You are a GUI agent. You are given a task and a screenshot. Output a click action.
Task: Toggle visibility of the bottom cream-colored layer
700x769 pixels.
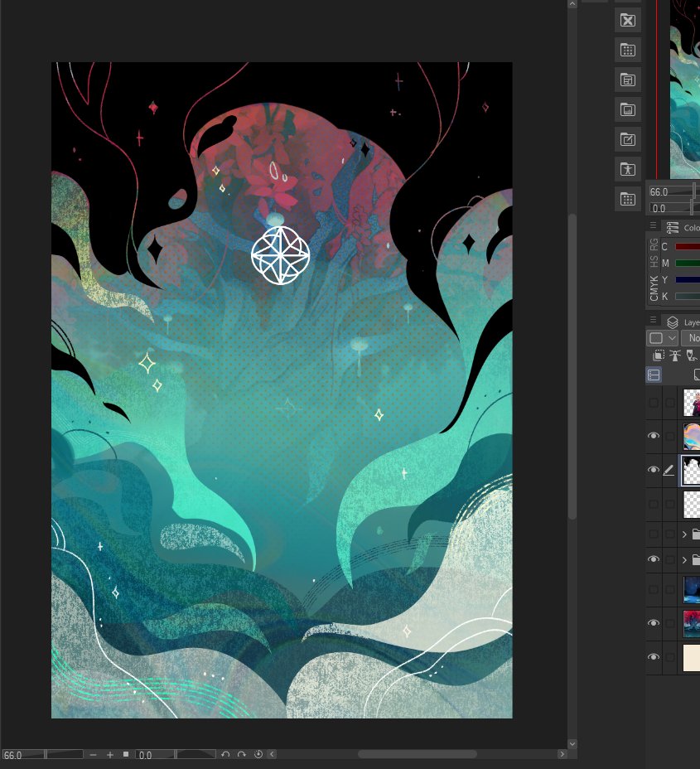pyautogui.click(x=654, y=655)
